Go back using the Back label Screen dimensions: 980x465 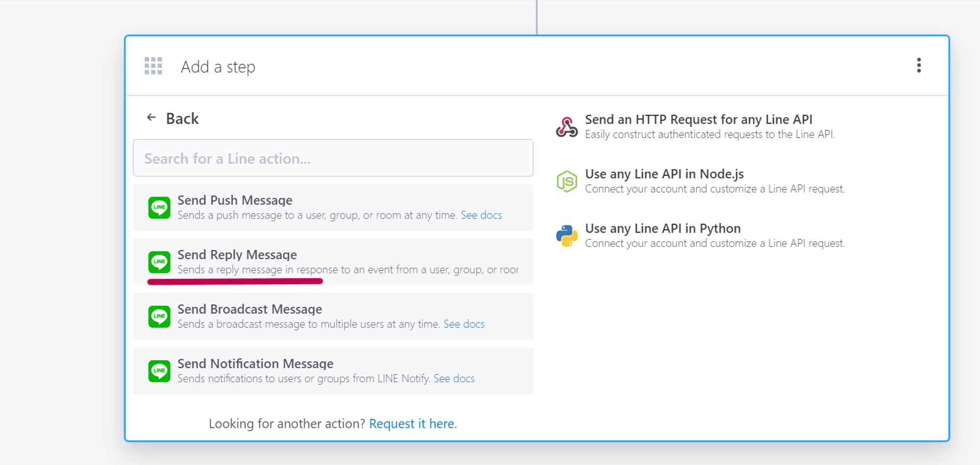pos(182,119)
